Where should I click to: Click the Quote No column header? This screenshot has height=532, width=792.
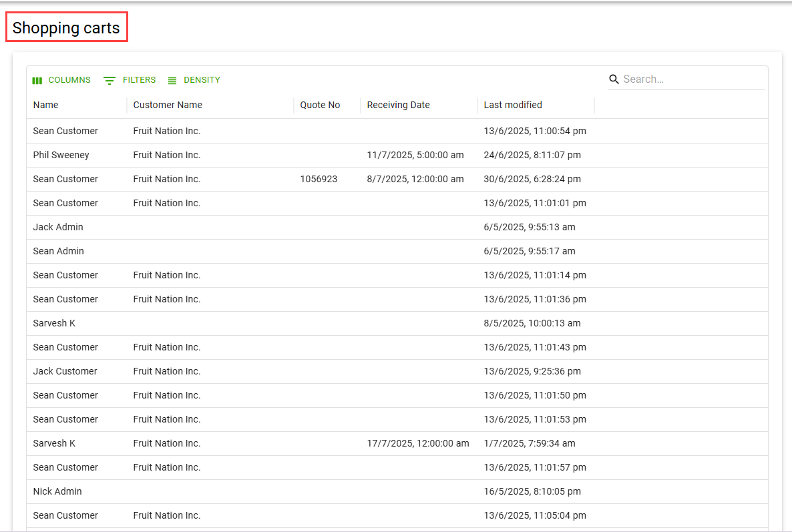coord(320,105)
